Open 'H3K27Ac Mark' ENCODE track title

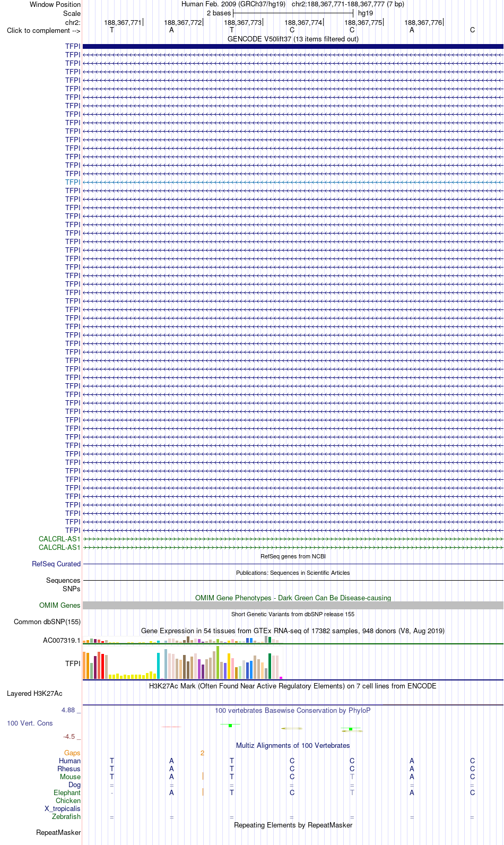(293, 686)
